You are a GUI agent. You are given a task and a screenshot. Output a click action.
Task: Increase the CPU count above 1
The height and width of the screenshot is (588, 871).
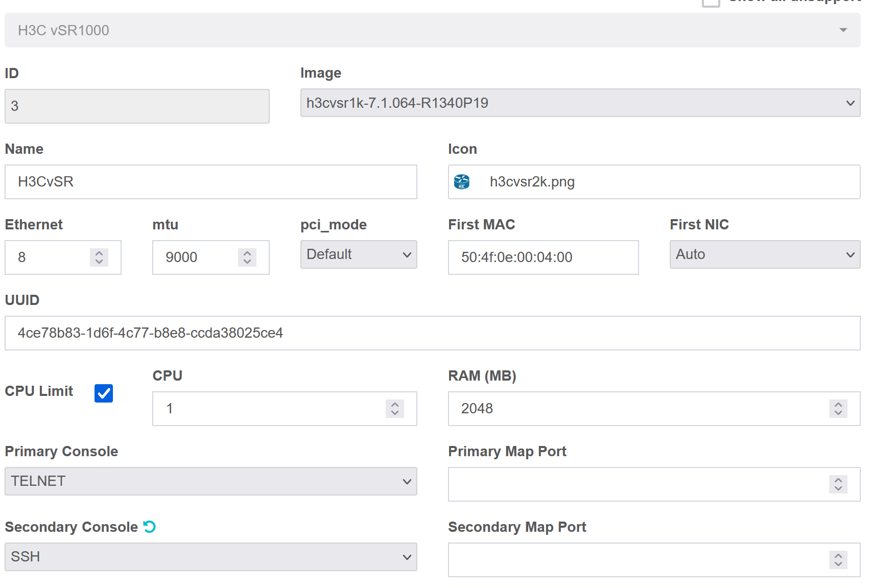[x=394, y=404]
